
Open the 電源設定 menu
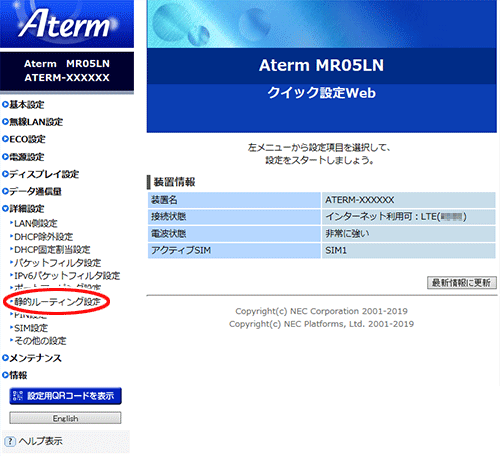pos(27,157)
